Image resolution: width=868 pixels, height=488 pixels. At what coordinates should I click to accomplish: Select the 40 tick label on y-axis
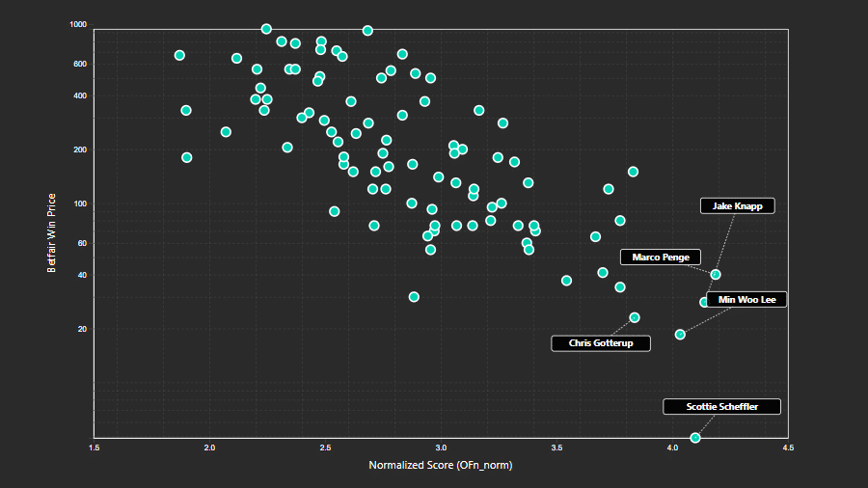[82, 276]
